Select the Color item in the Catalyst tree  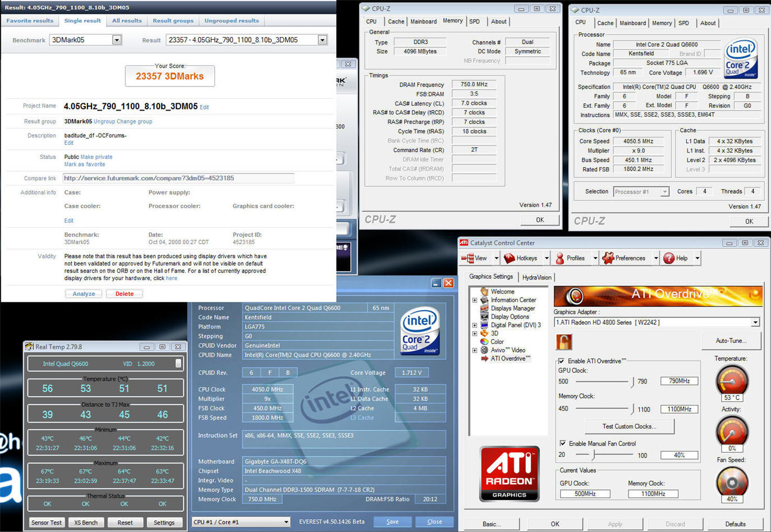(497, 342)
